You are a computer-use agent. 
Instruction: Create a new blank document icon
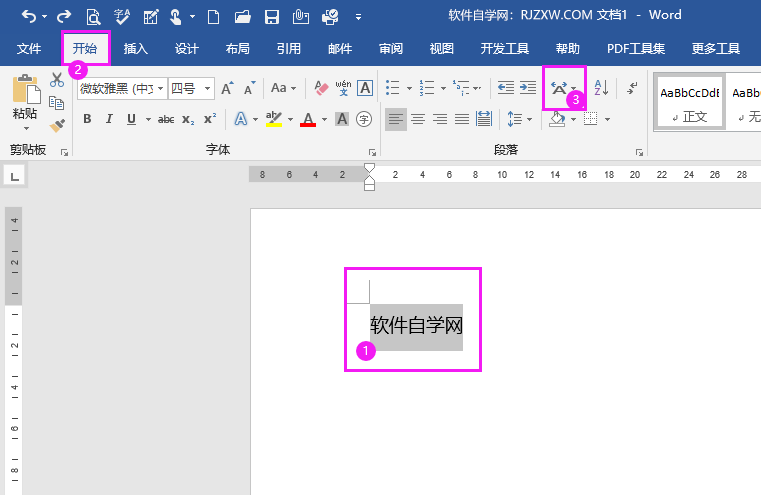coord(213,17)
